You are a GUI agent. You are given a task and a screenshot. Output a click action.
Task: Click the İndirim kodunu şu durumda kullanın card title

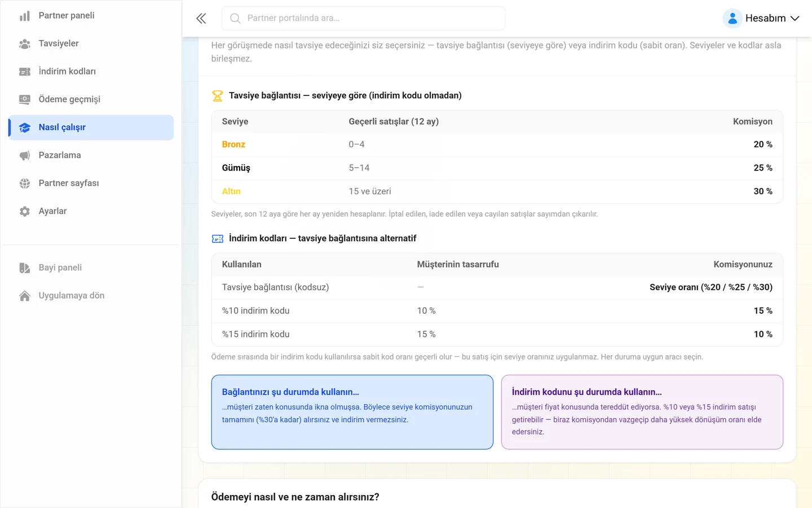(587, 392)
